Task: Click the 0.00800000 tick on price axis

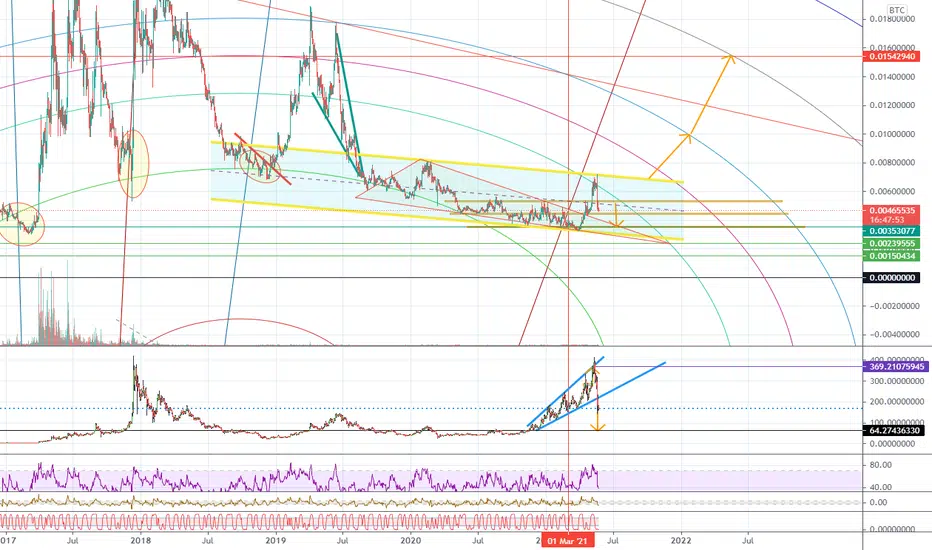Action: (x=892, y=162)
